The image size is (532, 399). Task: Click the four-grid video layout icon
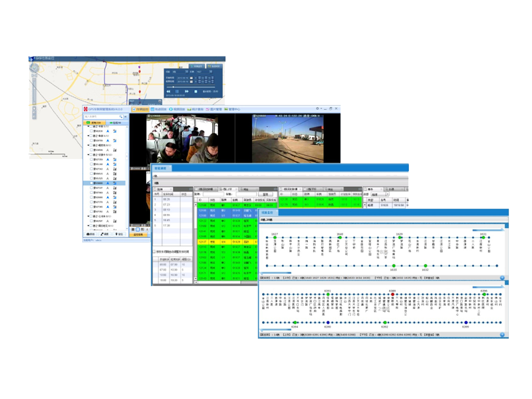(x=138, y=229)
